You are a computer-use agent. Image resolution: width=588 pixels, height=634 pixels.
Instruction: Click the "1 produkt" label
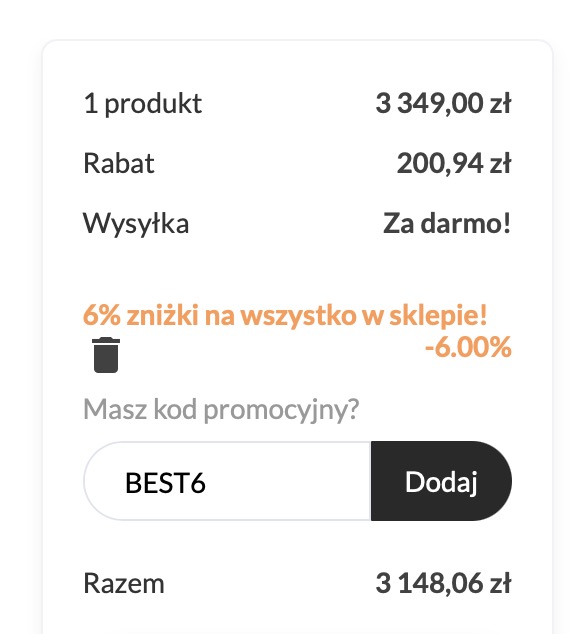coord(142,104)
